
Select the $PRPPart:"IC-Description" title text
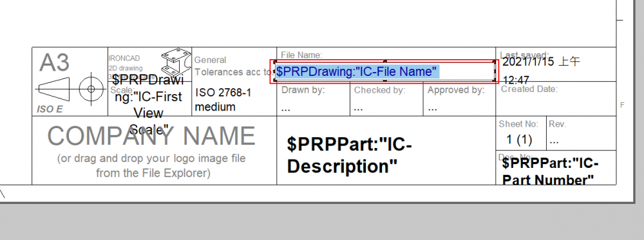[x=349, y=156]
